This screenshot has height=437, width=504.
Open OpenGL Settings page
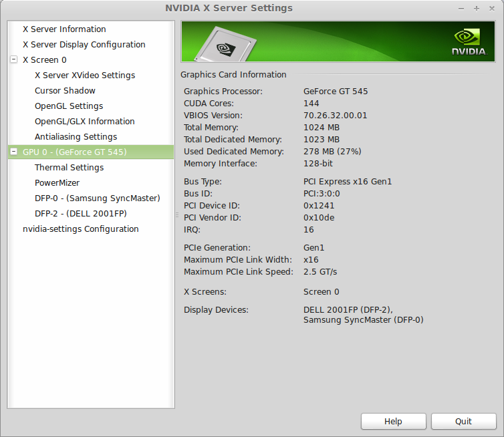click(69, 106)
